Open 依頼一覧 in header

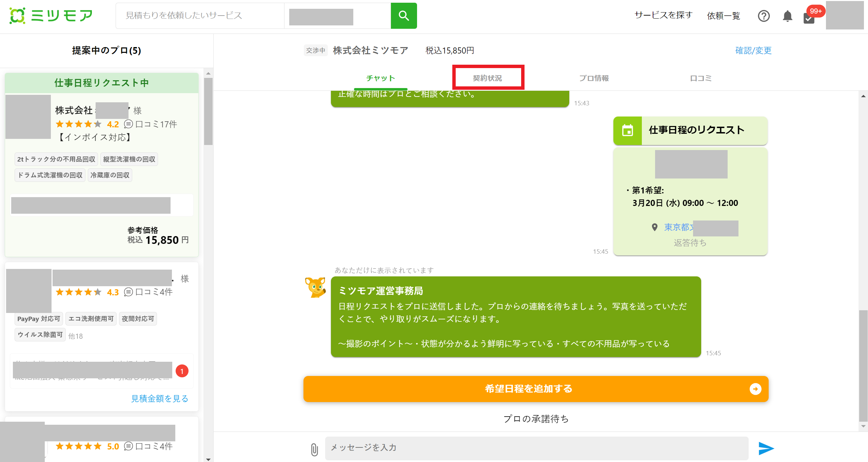[724, 16]
